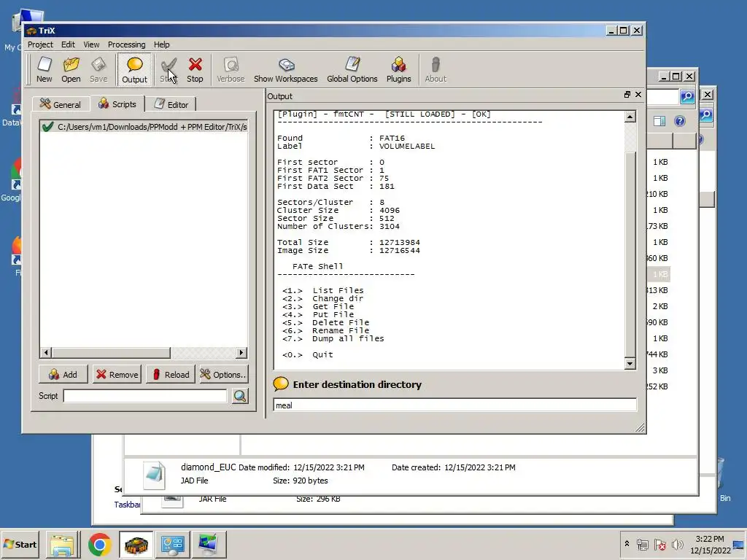The width and height of the screenshot is (747, 560).
Task: Open the Plugins toolbar icon
Action: pos(398,69)
